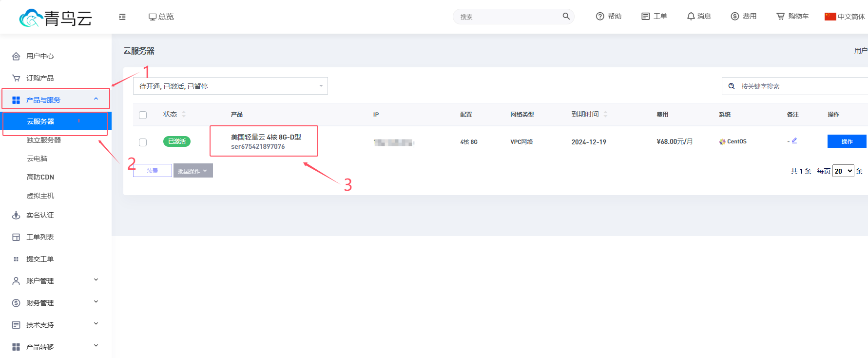
Task: Collapse the sidebar with the menu fold icon
Action: coord(122,17)
